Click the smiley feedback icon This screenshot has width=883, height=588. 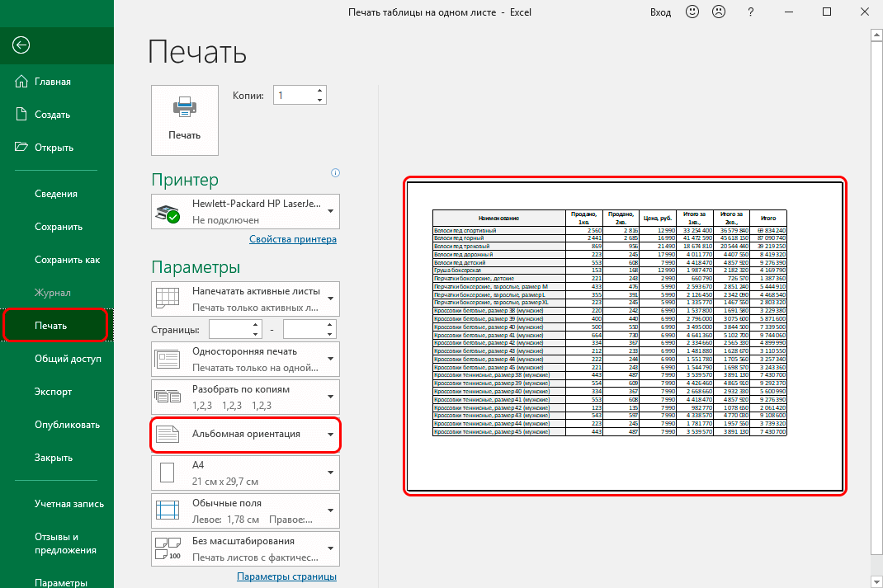pos(692,12)
